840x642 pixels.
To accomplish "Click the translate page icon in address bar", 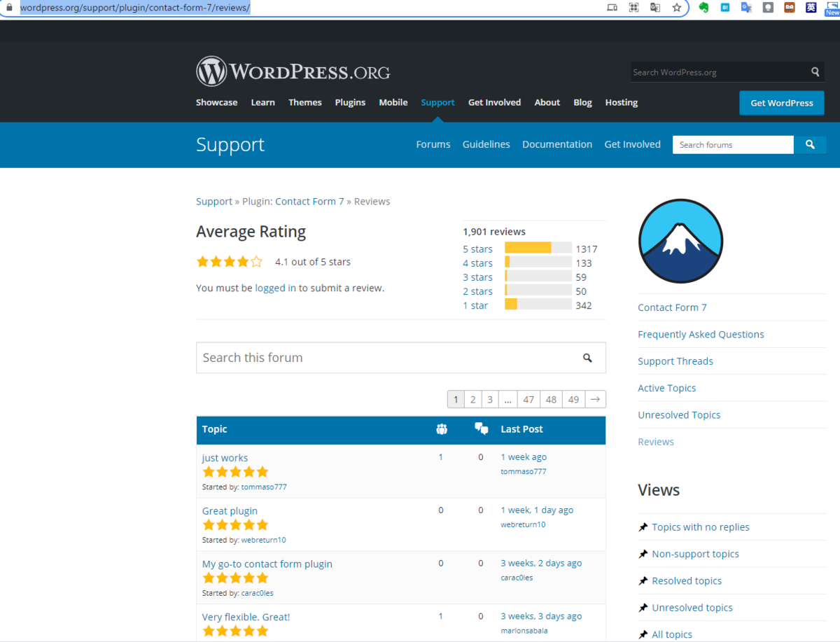I will pos(655,8).
